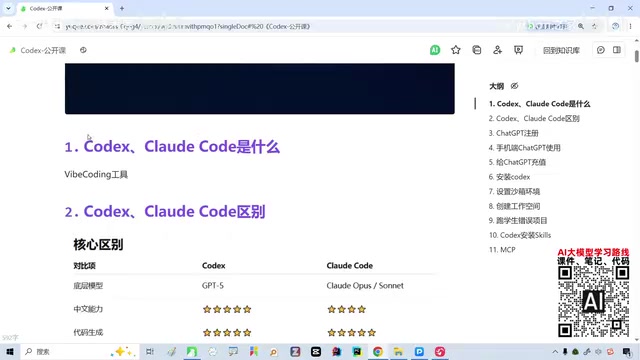Click the Yuque leaf logo icon
Screen dimensions: 640x360
[x=13, y=50]
